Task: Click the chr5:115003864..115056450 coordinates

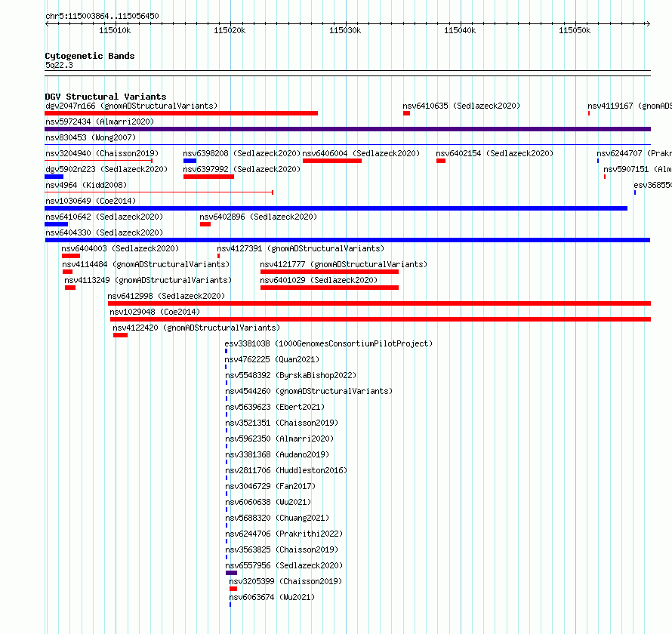Action: (102, 17)
